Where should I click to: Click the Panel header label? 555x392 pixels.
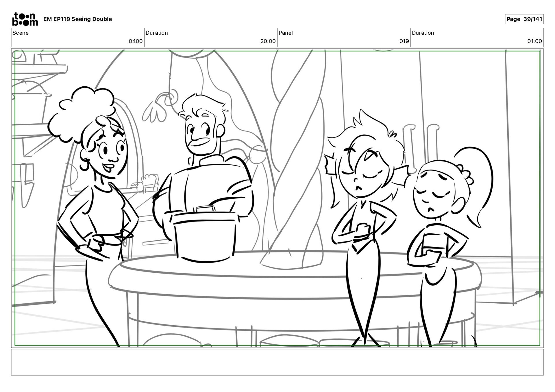pos(286,33)
